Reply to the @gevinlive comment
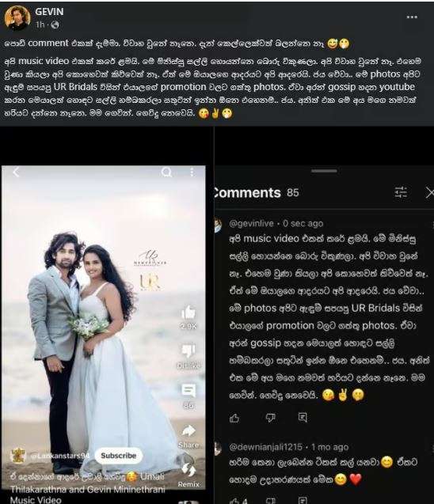Screen dimensions: 434x504 coord(303,418)
